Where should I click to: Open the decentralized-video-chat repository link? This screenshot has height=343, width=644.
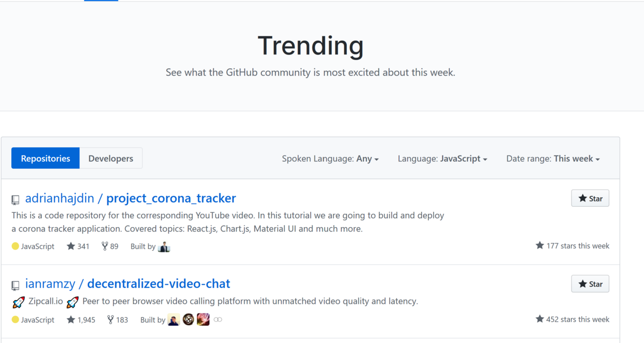click(158, 284)
